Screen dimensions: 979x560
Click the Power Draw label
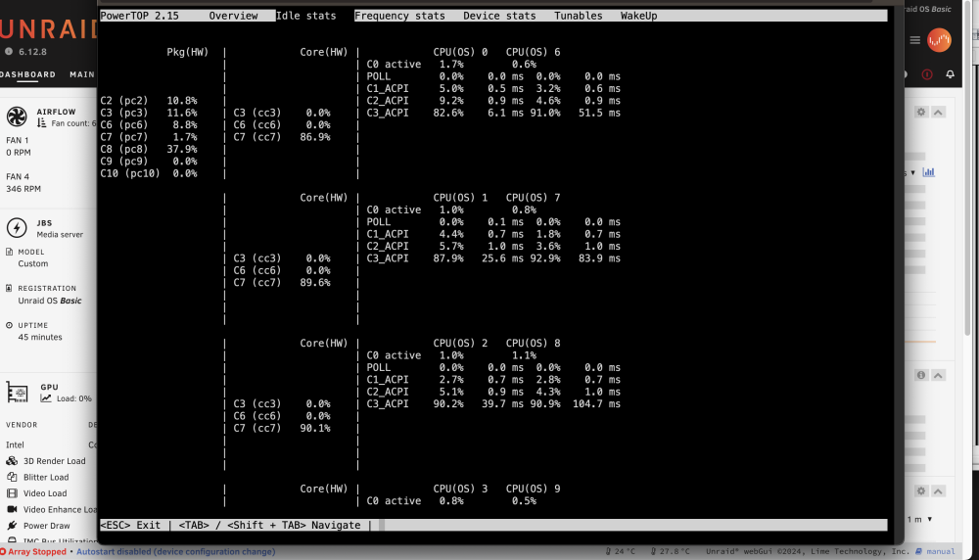pyautogui.click(x=46, y=526)
